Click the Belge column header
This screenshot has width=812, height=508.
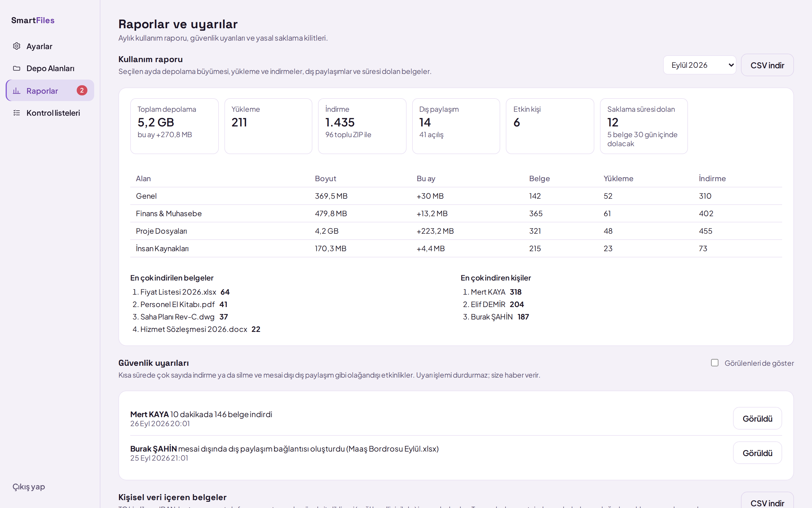coord(539,178)
